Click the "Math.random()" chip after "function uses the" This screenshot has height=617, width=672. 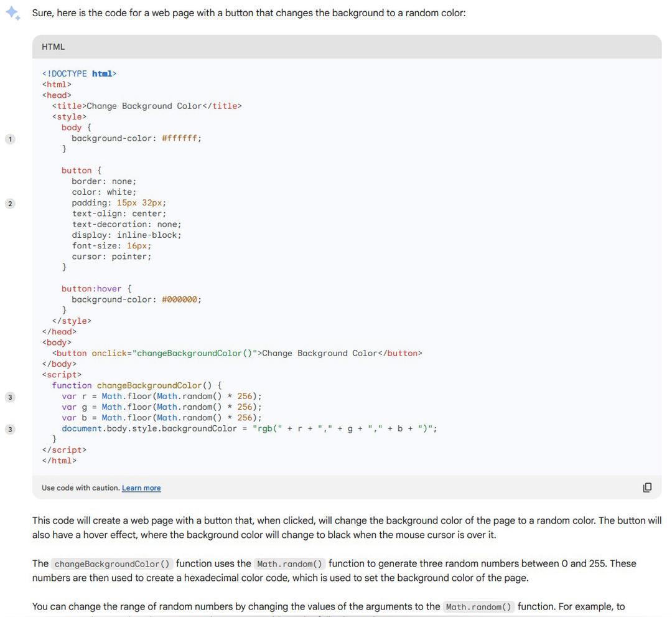click(290, 564)
